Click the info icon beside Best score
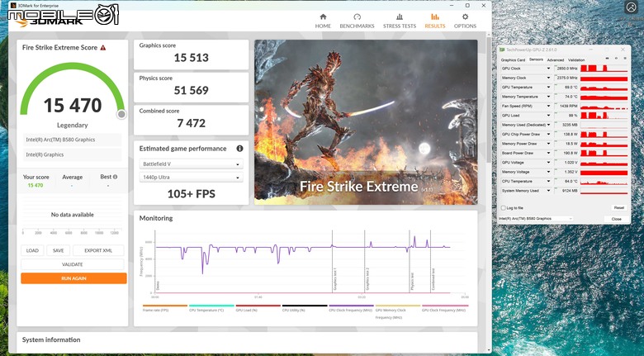 [115, 177]
